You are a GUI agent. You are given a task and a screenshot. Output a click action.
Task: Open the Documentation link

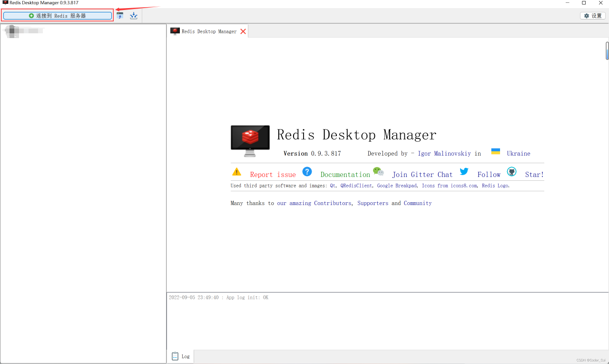tap(345, 175)
